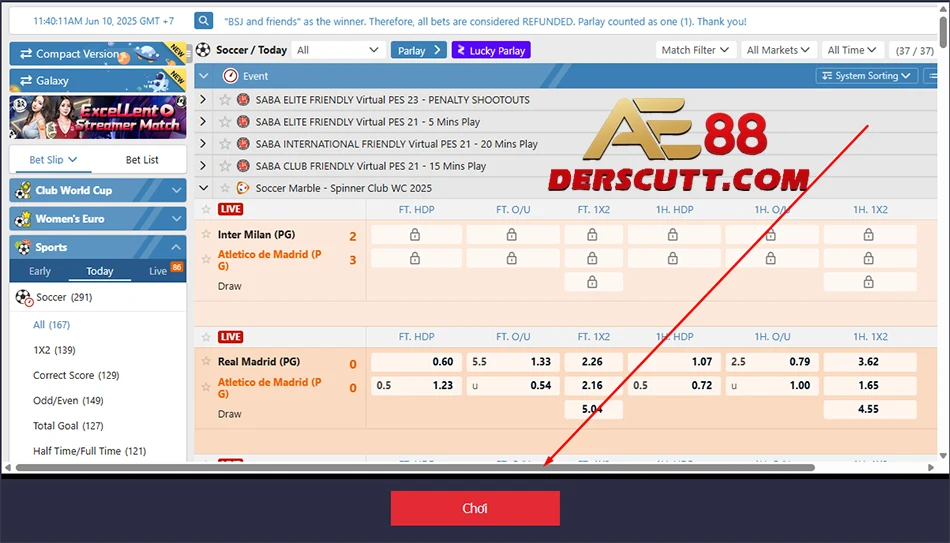Screen dimensions: 950x543
Task: Click league icon of PES 23 Penalty Shootouts
Action: [243, 99]
